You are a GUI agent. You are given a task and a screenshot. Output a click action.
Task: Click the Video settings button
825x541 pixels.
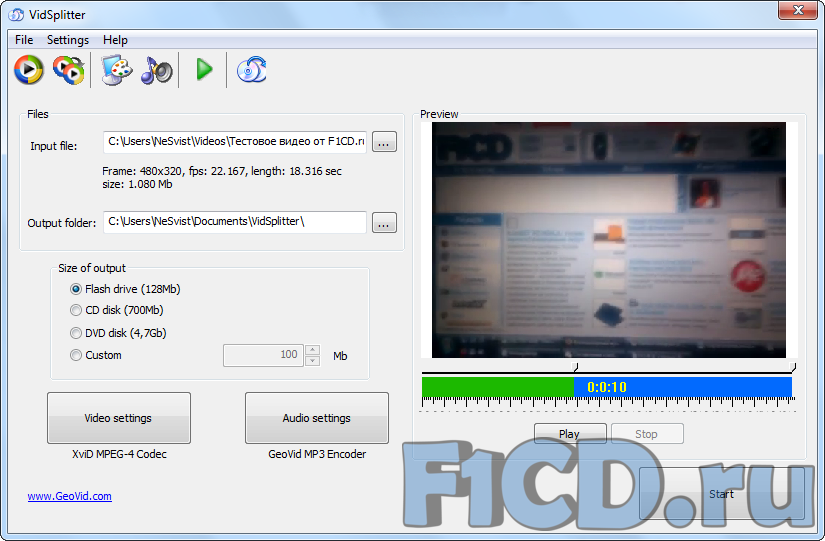[119, 418]
